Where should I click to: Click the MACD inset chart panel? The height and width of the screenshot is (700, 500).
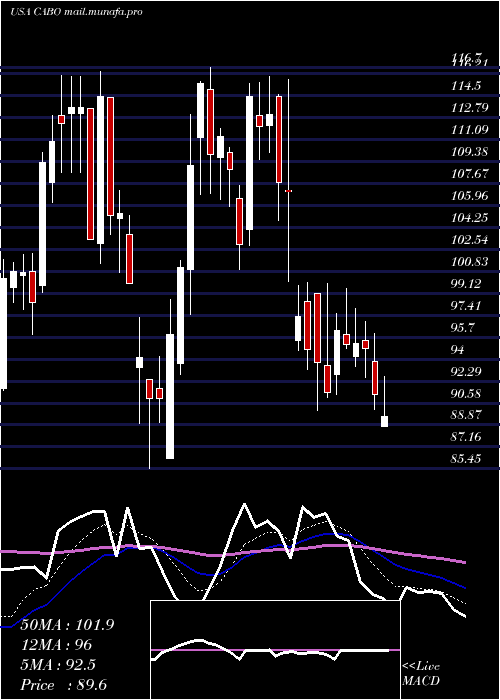pos(275,650)
